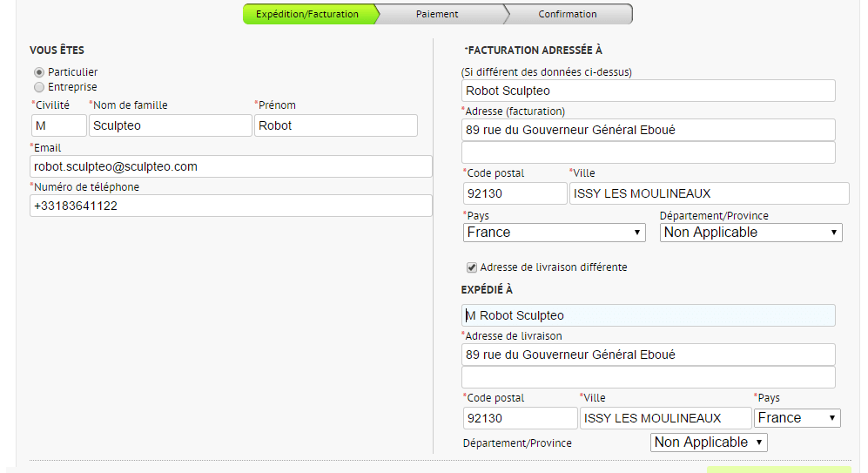Click the billing Ville field
The height and width of the screenshot is (473, 868).
709,193
